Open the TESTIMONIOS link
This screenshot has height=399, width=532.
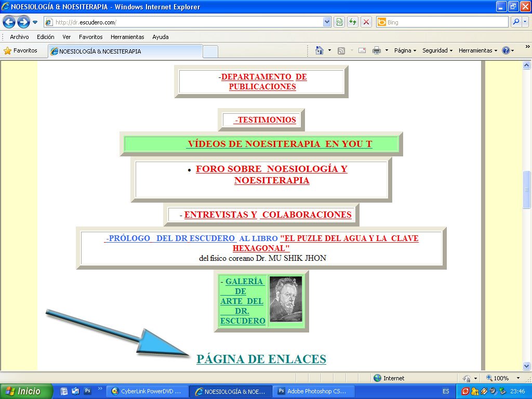point(267,120)
